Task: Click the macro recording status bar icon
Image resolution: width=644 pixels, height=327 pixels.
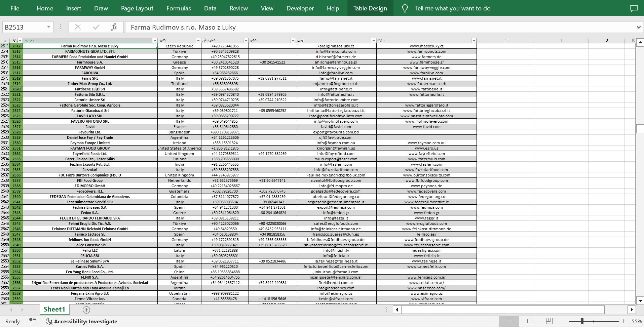Action: [x=33, y=321]
